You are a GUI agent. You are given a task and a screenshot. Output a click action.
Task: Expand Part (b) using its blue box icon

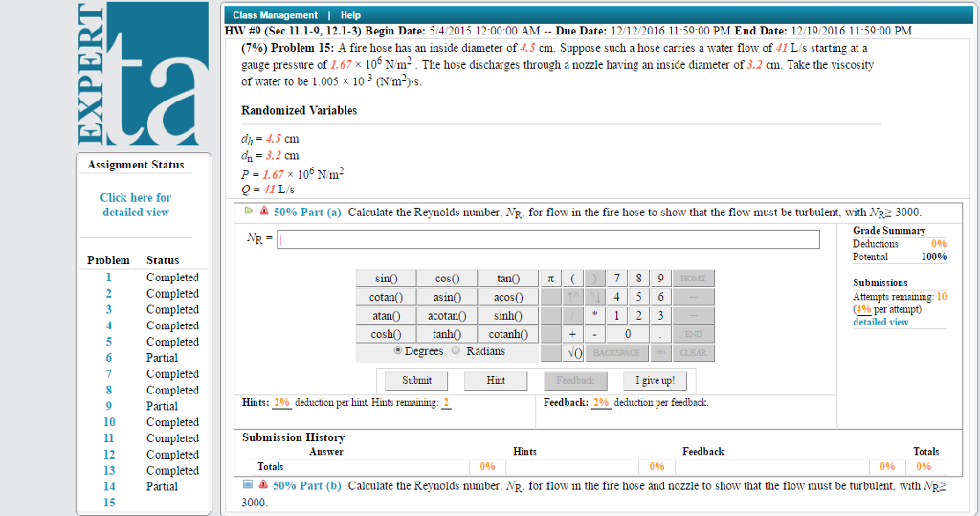pyautogui.click(x=248, y=484)
